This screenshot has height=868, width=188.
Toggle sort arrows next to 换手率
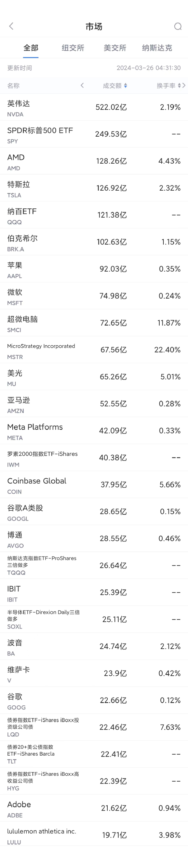[x=179, y=86]
